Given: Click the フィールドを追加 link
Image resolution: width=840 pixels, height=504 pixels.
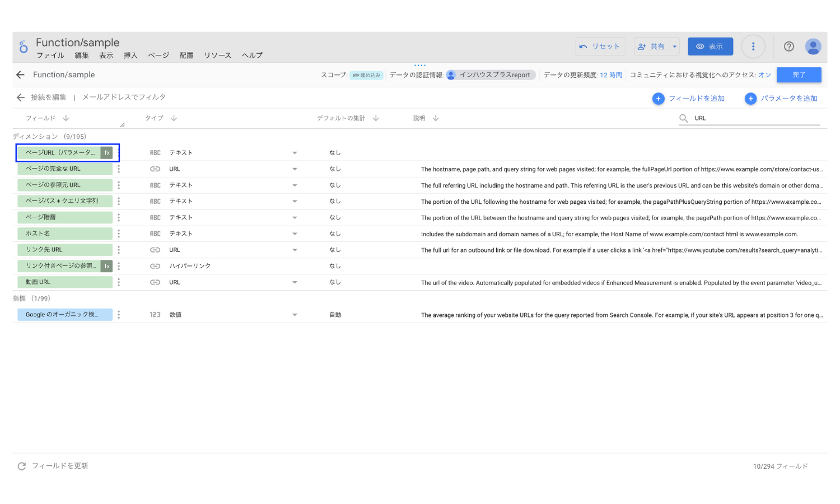Looking at the screenshot, I should pyautogui.click(x=696, y=98).
